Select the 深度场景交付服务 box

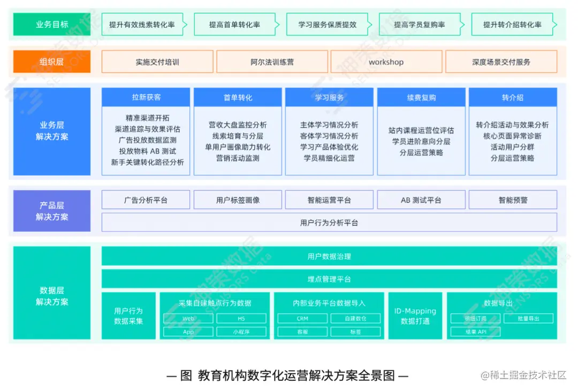(501, 62)
